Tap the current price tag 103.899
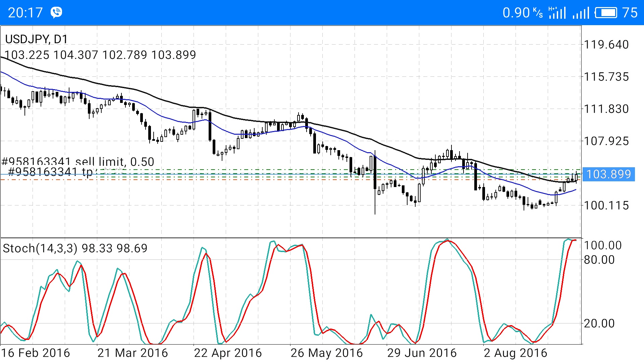Screen dimensions: 644x362 click(x=609, y=174)
